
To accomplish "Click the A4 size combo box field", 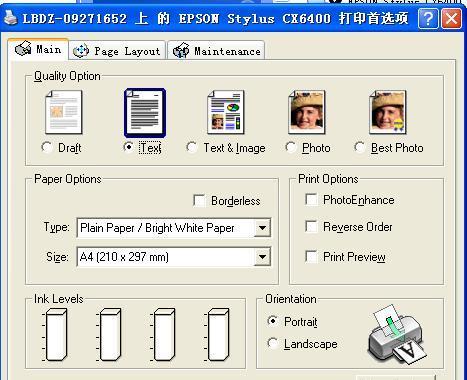I will point(174,257).
